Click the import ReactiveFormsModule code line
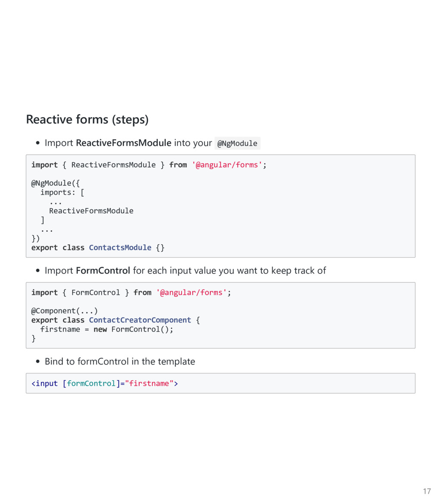The image size is (441, 504). tap(149, 165)
